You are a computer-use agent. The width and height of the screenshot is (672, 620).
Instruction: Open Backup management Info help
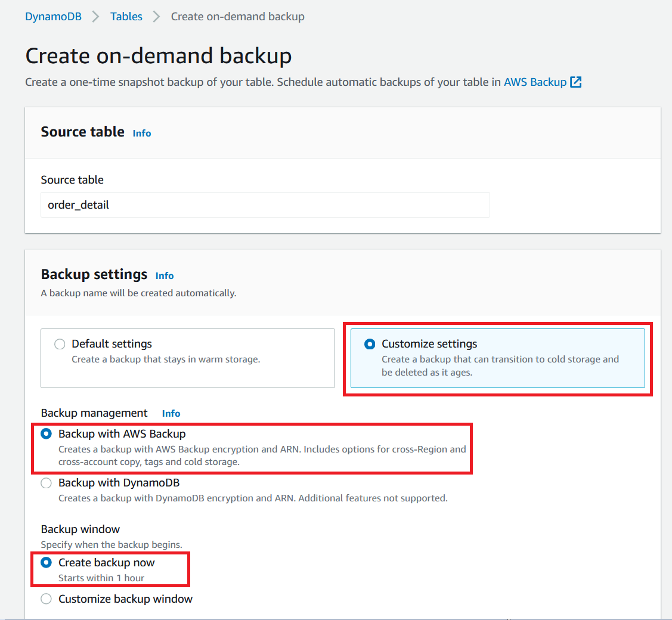point(171,413)
